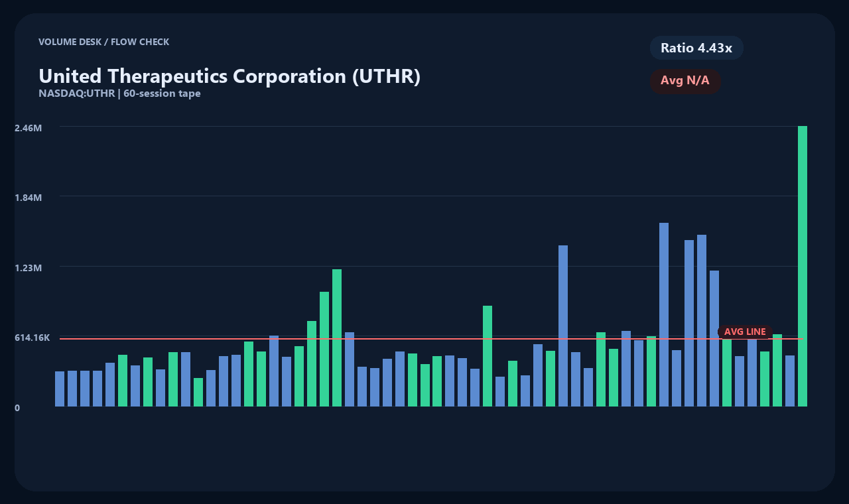Viewport: 849px width, 504px height.
Task: Click the 1.23M axis label
Action: [x=29, y=268]
